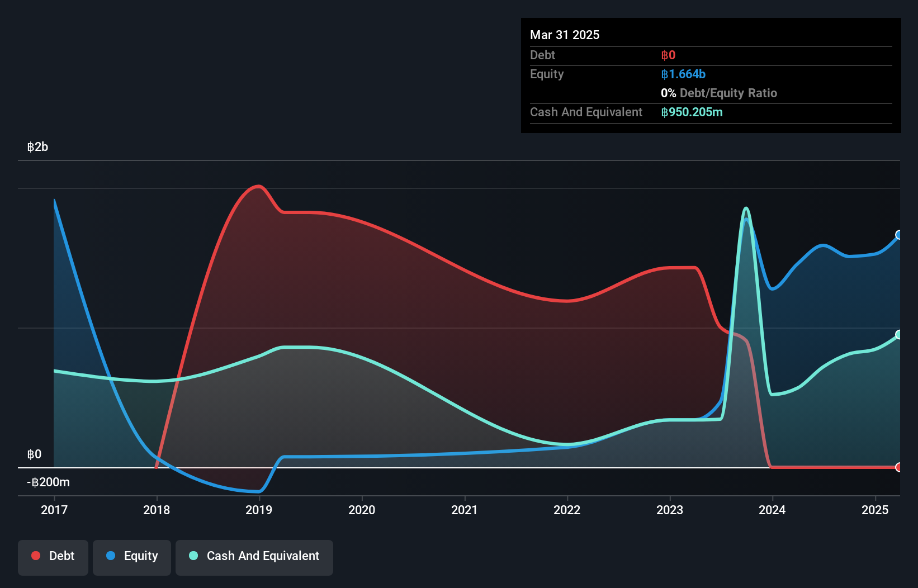This screenshot has height=588, width=918.
Task: Click the -฿200m y-axis label
Action: [49, 482]
